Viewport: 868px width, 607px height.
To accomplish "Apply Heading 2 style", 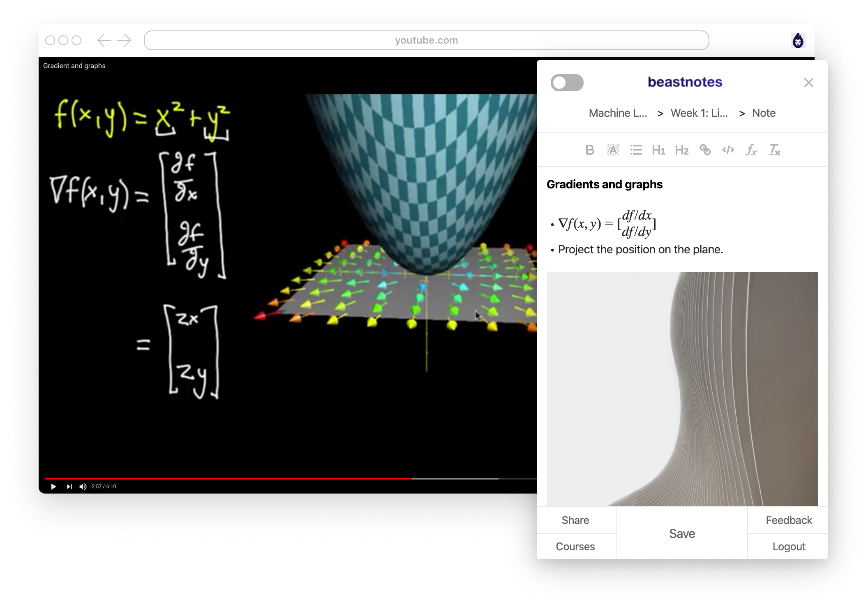I will coord(681,150).
